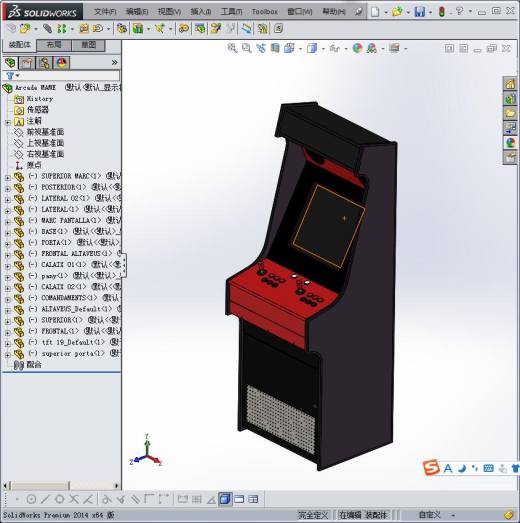Viewport: 520px width, 523px height.
Task: Click the Apply Scene icon
Action: 372,48
